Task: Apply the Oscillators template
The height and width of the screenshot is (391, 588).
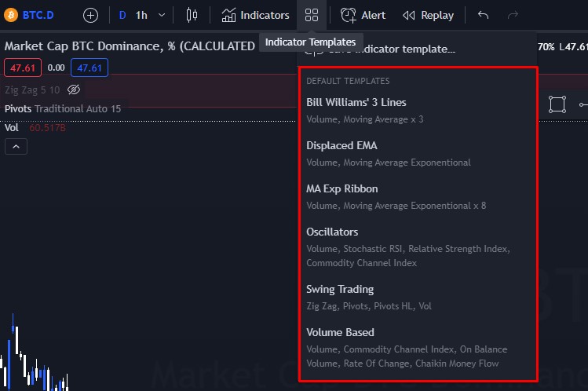Action: 418,247
